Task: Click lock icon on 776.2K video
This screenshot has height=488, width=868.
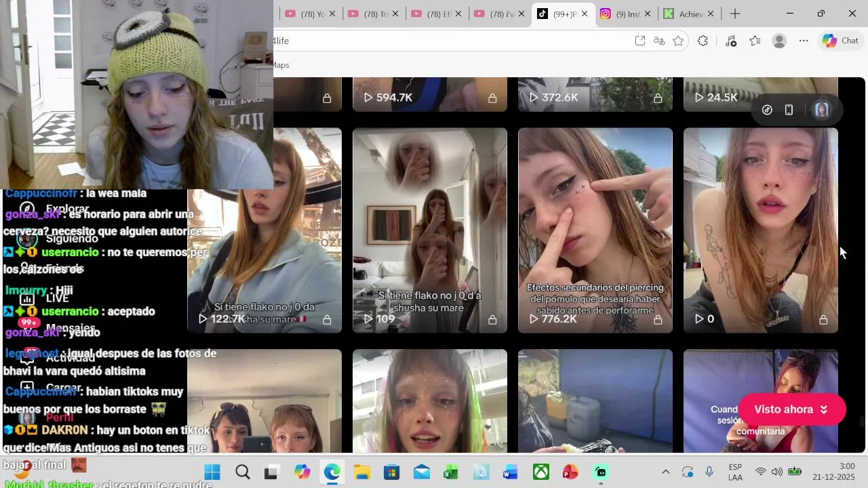Action: [x=658, y=319]
